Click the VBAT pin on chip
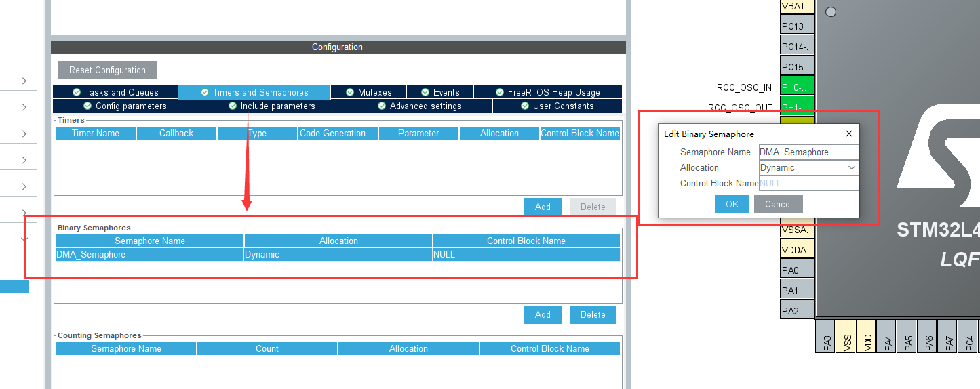The height and width of the screenshot is (389, 980). pos(797,7)
